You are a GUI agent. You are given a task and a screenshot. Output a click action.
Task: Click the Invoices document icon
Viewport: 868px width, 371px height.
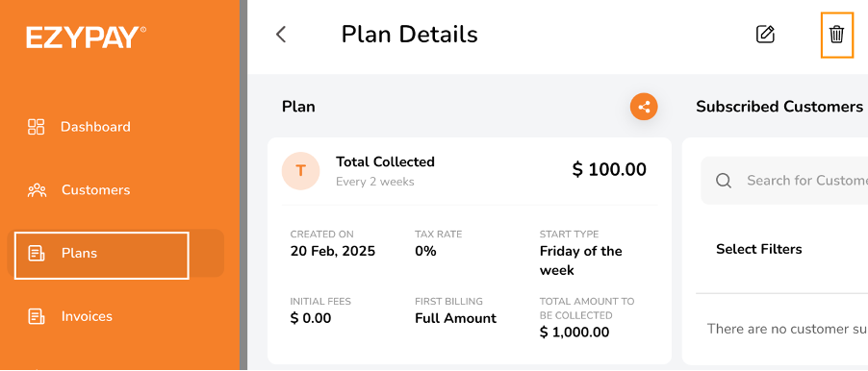pos(36,316)
